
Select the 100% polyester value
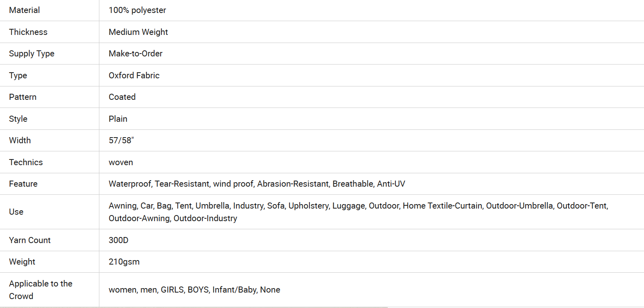coord(137,10)
